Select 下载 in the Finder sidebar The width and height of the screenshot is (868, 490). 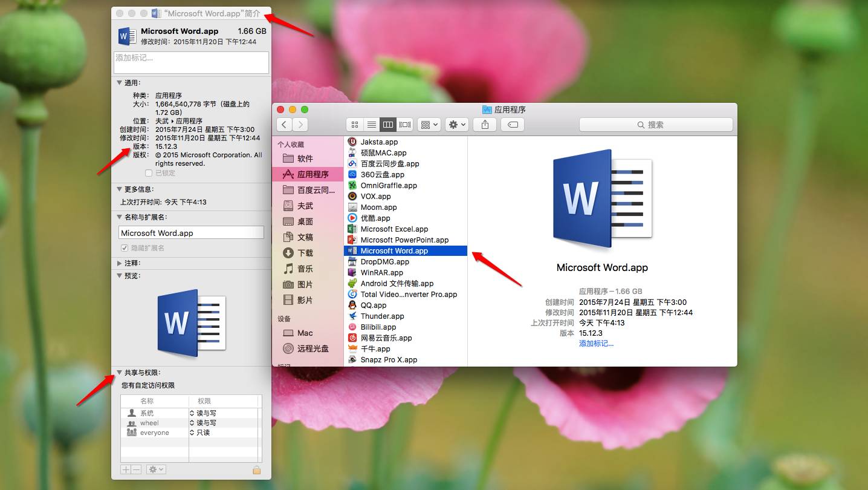click(x=305, y=253)
